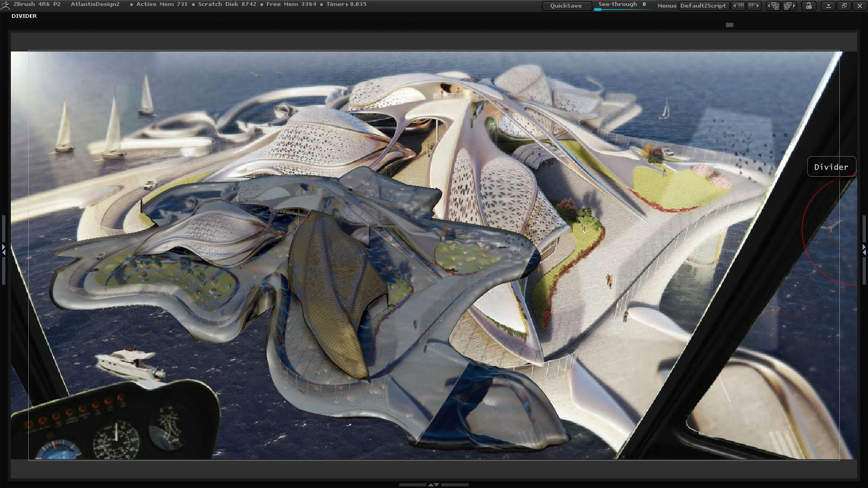The image size is (868, 488).
Task: Close ZBrush with the X icon
Action: tap(860, 5)
